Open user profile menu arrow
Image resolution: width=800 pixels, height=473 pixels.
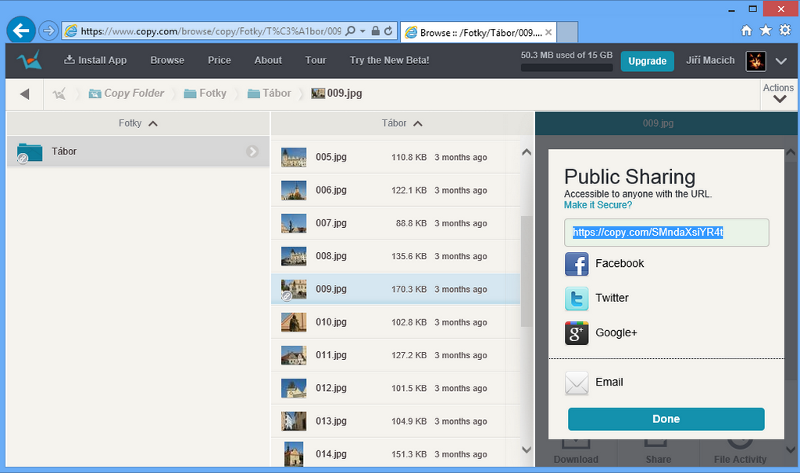(782, 61)
